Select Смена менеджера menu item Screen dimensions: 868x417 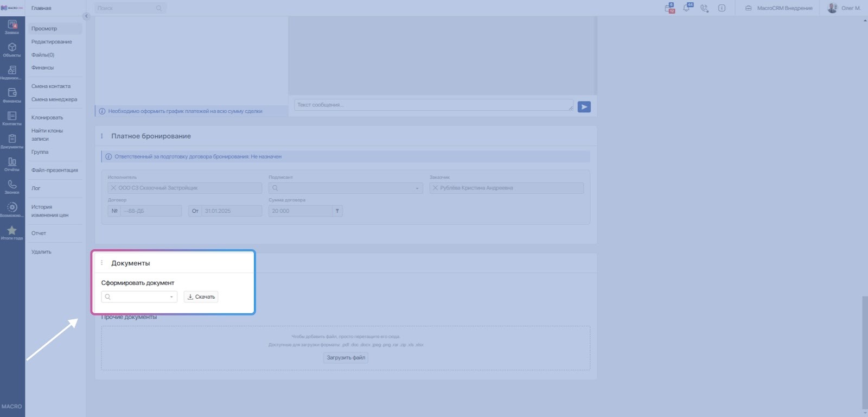[x=54, y=99]
